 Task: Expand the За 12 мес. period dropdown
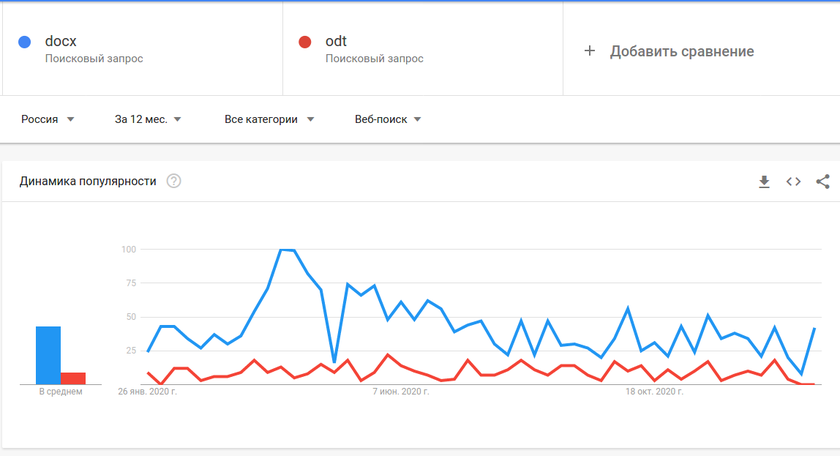[148, 119]
